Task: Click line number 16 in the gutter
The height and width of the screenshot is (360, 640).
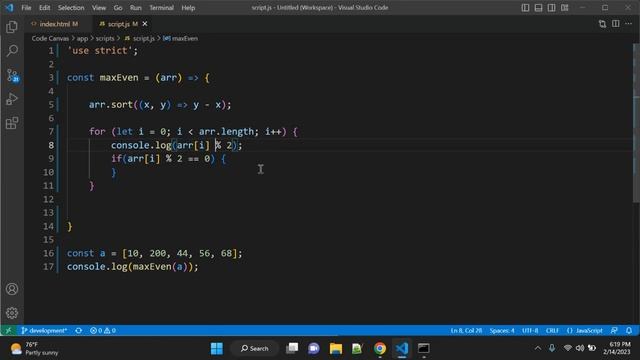Action: tap(49, 253)
